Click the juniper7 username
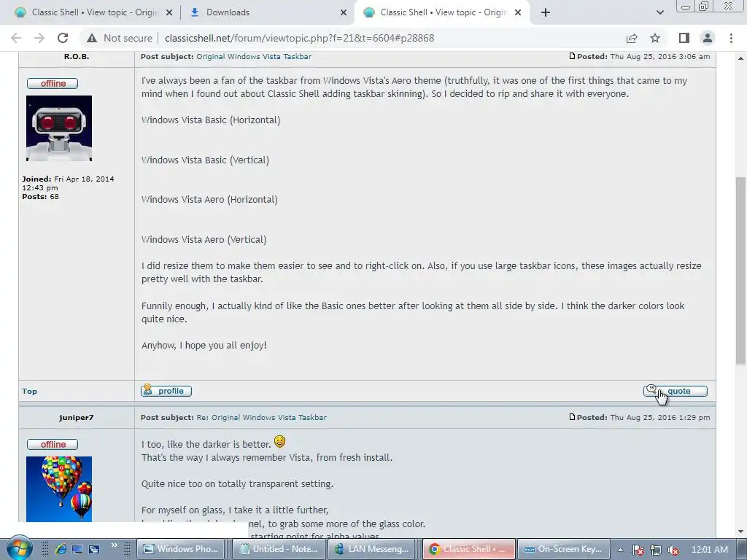Viewport: 747px width, 560px height. [76, 418]
